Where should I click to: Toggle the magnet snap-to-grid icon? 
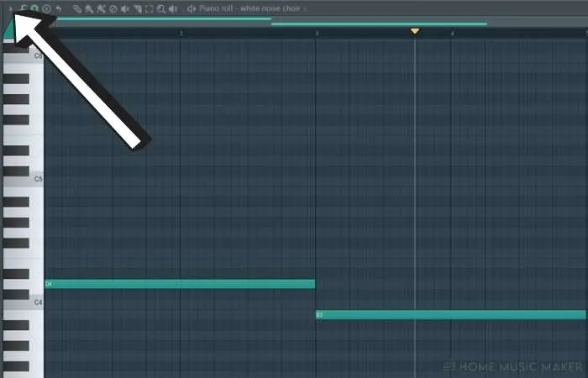pos(34,8)
